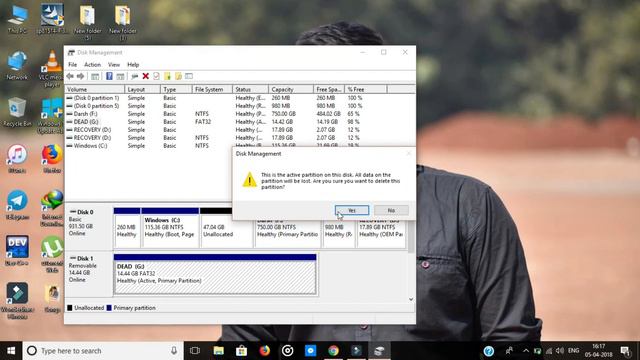Click the Show/Hide Console Tree icon

click(x=95, y=76)
